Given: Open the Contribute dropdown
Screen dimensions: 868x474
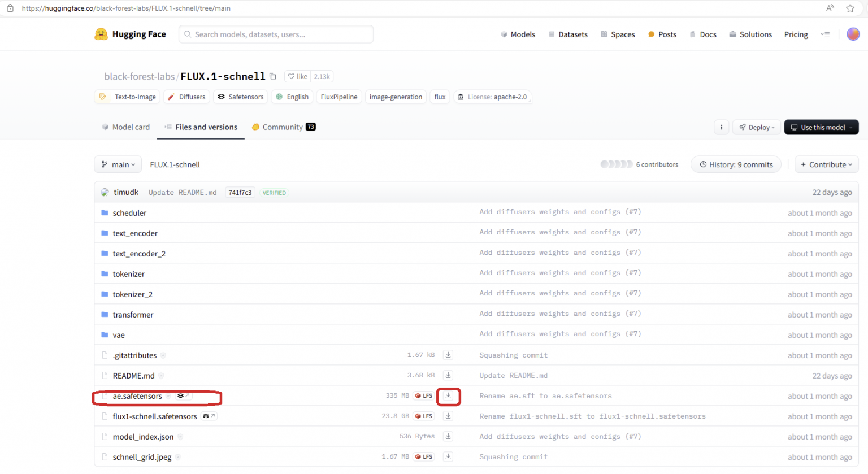Looking at the screenshot, I should point(826,164).
